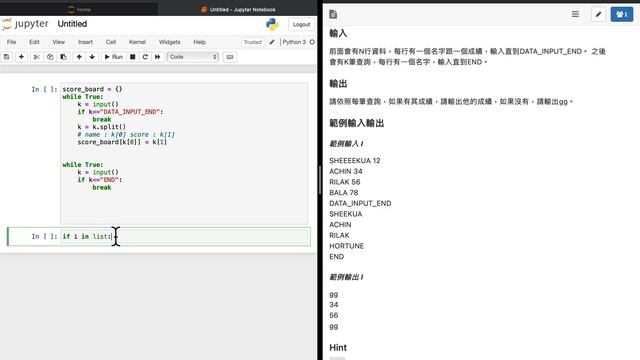Screen dimensions: 640x360
Task: Interrupt the kernel with the stop icon
Action: pyautogui.click(x=133, y=57)
